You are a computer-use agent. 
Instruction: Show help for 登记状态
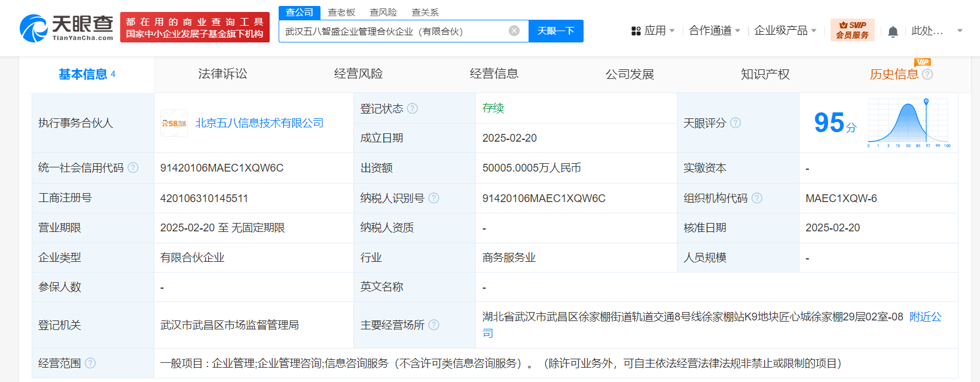coord(413,108)
